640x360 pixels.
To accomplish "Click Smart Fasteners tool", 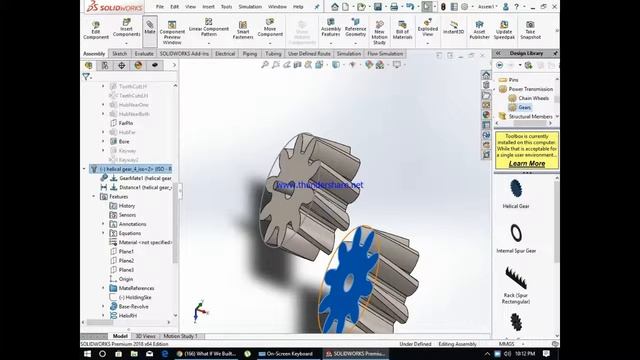I will point(243,31).
